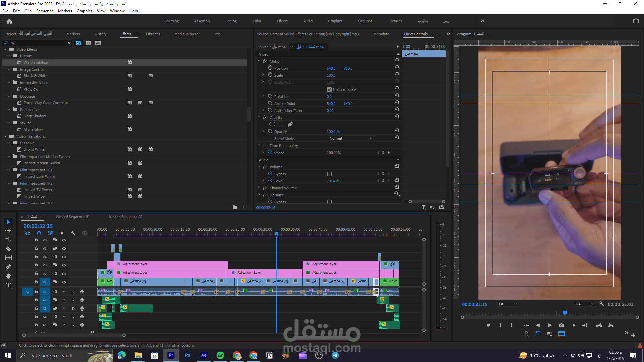644x362 pixels.
Task: Select the Type tool
Action: 8,285
